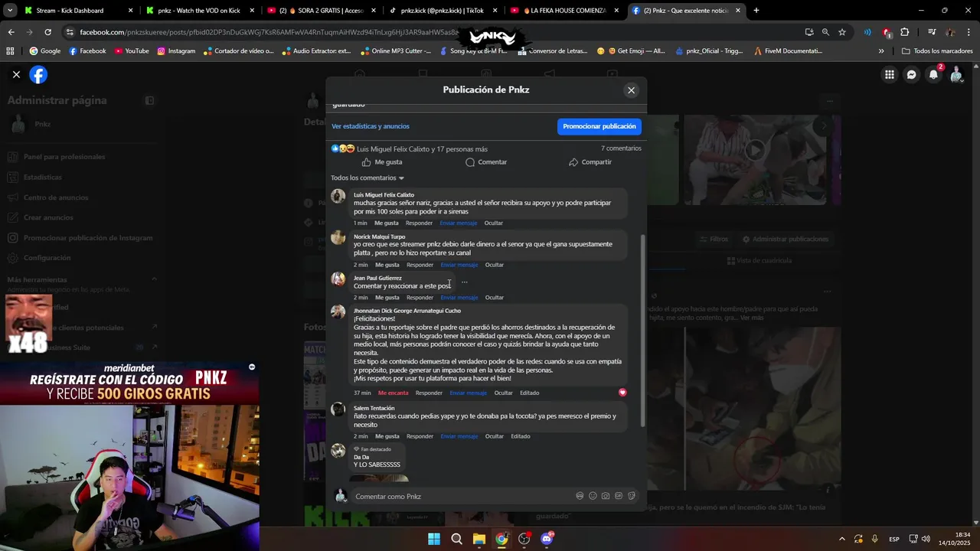The image size is (980, 551).
Task: Open Apps icon in browser bookmarks bar
Action: (x=10, y=51)
